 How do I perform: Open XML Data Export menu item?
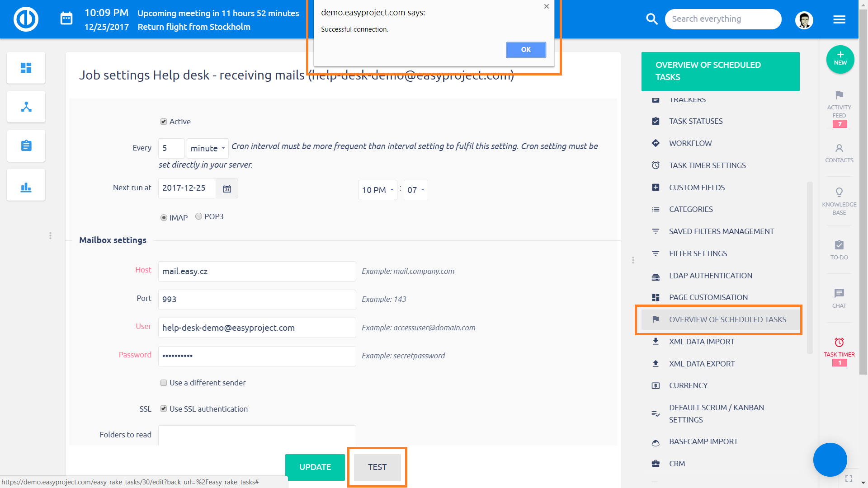pyautogui.click(x=702, y=364)
